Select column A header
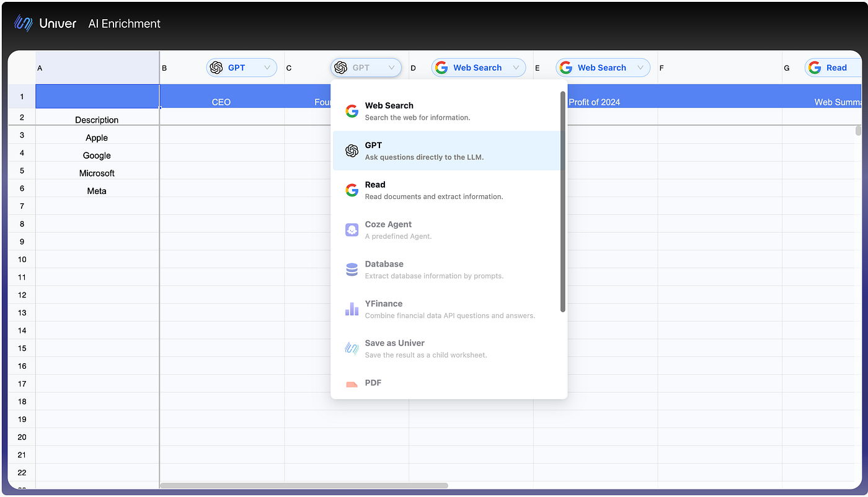868x497 pixels. 97,68
